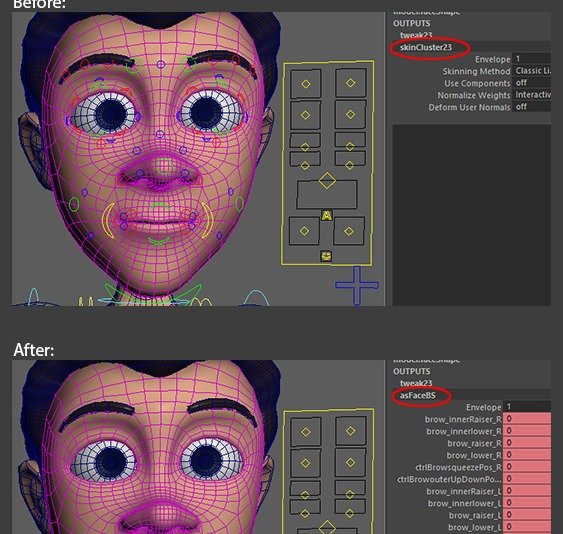Click the brow_raiser_R value field
Viewport: 563px width, 534px height.
click(x=527, y=443)
